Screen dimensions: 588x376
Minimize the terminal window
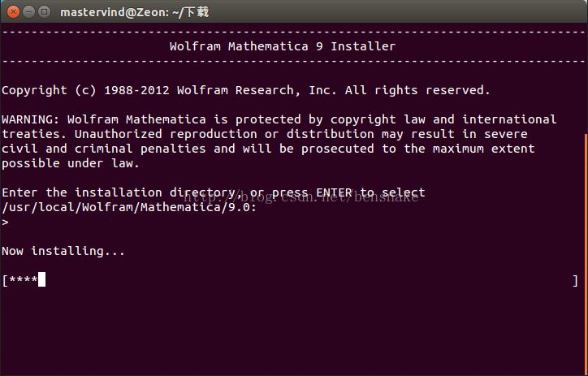pos(29,12)
